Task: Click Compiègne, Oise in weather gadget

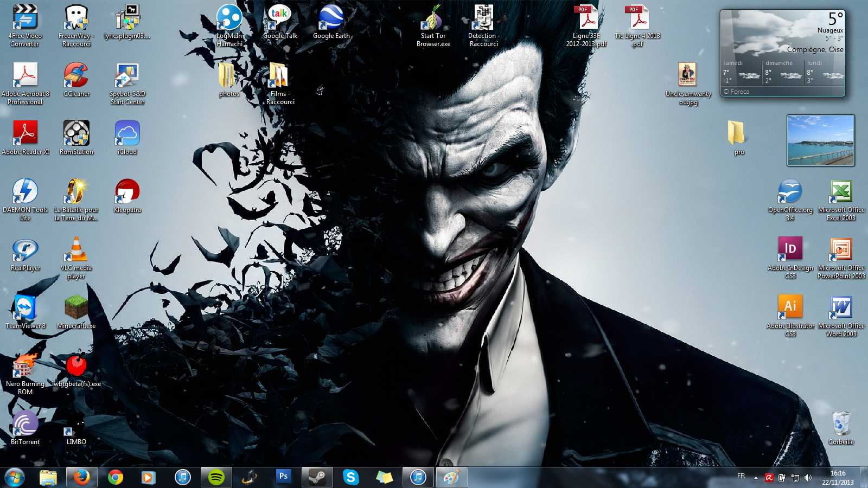Action: point(815,49)
